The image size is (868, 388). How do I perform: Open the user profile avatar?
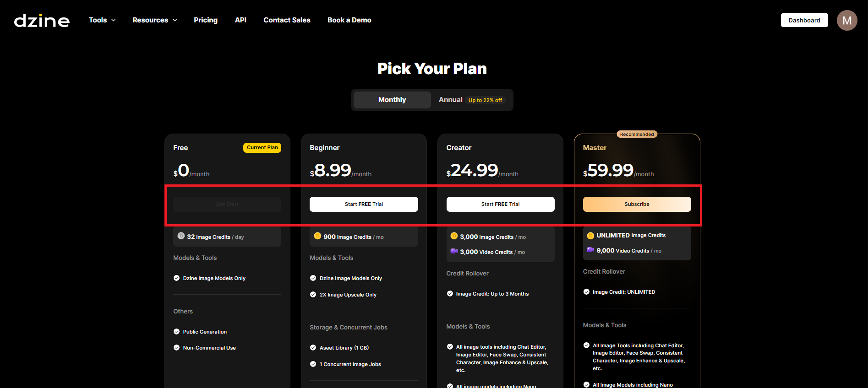(846, 21)
